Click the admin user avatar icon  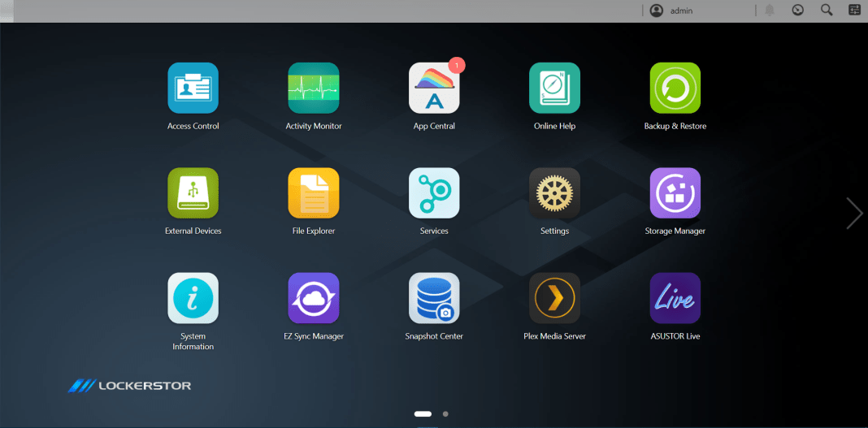click(657, 11)
